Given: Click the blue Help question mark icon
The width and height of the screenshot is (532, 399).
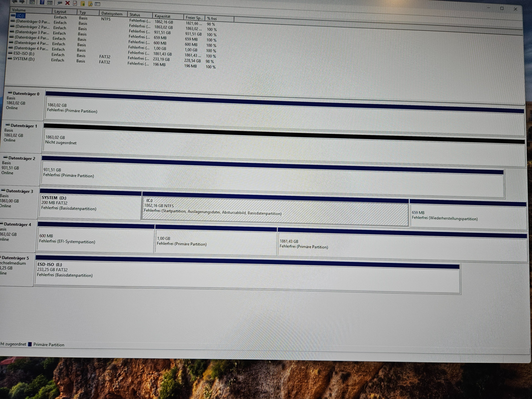Looking at the screenshot, I should [42, 2].
